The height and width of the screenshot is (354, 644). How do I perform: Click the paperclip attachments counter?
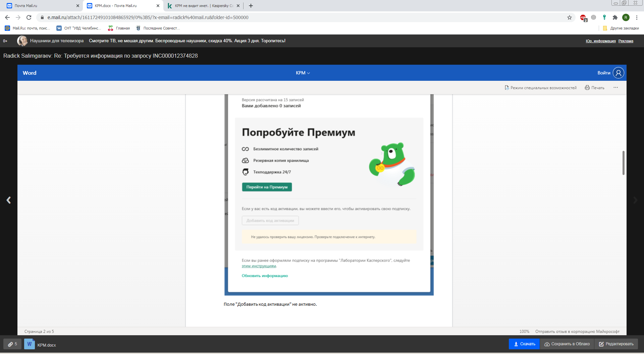tap(12, 344)
